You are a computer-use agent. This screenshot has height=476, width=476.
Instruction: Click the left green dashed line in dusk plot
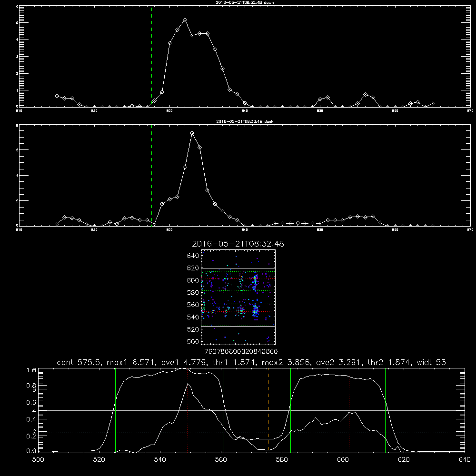pos(151,175)
